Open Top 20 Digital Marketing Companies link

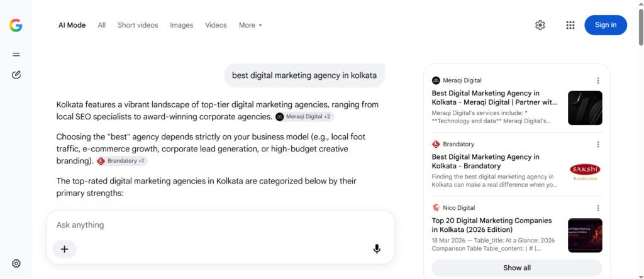tap(492, 225)
